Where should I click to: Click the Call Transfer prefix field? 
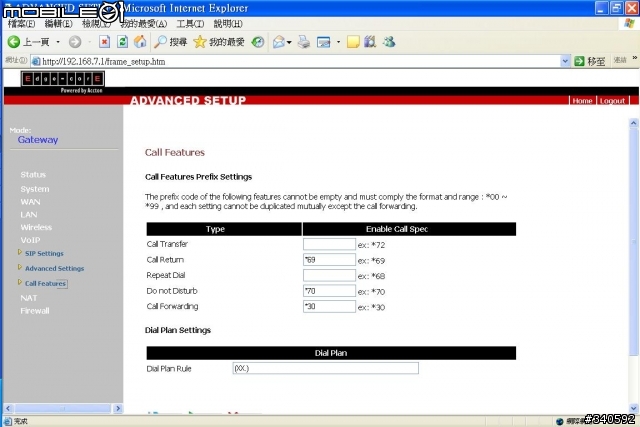click(x=329, y=244)
